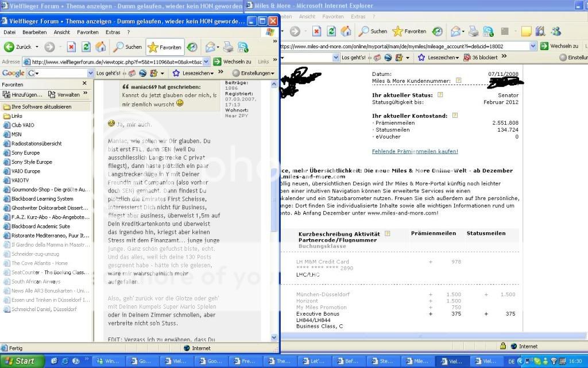Expand the Google search box dropdown
588x368 pixels.
click(x=90, y=73)
